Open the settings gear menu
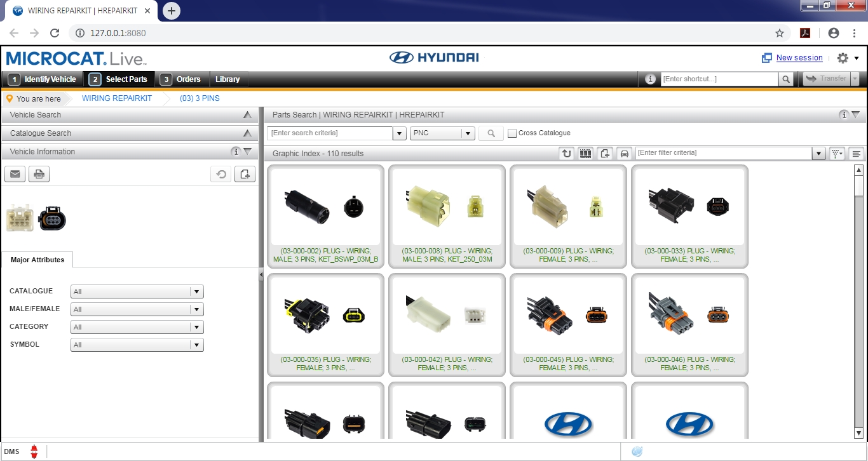The height and width of the screenshot is (461, 868). 843,57
